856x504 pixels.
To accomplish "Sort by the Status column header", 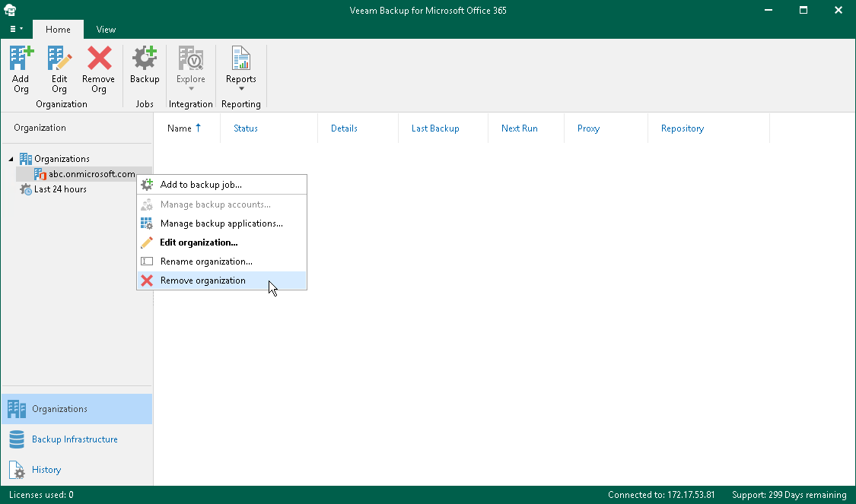I will (x=245, y=128).
